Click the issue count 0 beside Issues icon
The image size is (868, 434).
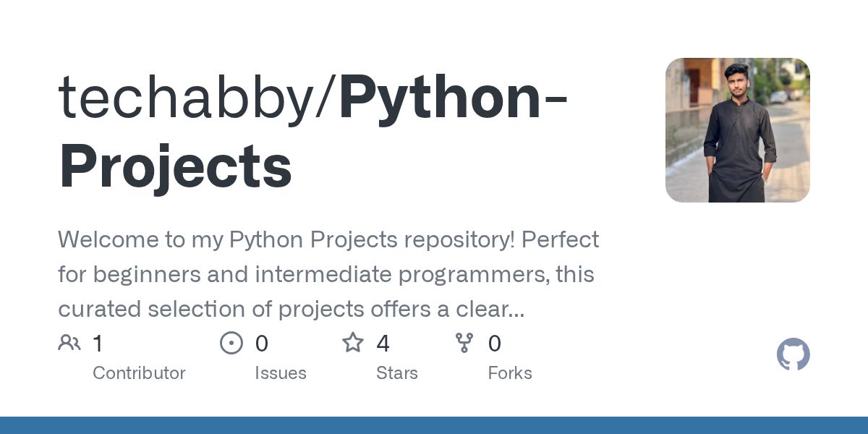262,344
